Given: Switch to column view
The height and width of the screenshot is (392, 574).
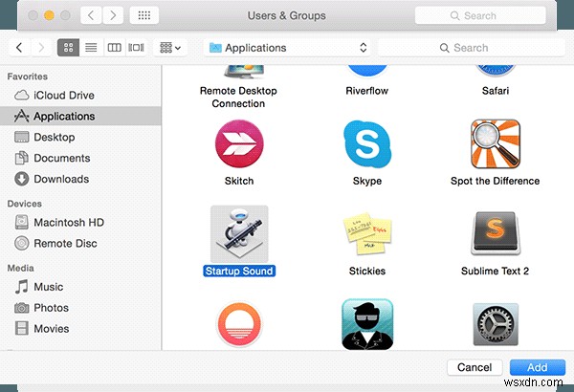Looking at the screenshot, I should 114,48.
